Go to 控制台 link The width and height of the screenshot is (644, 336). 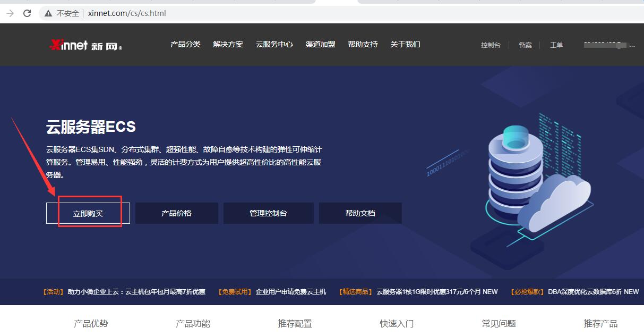pyautogui.click(x=491, y=45)
